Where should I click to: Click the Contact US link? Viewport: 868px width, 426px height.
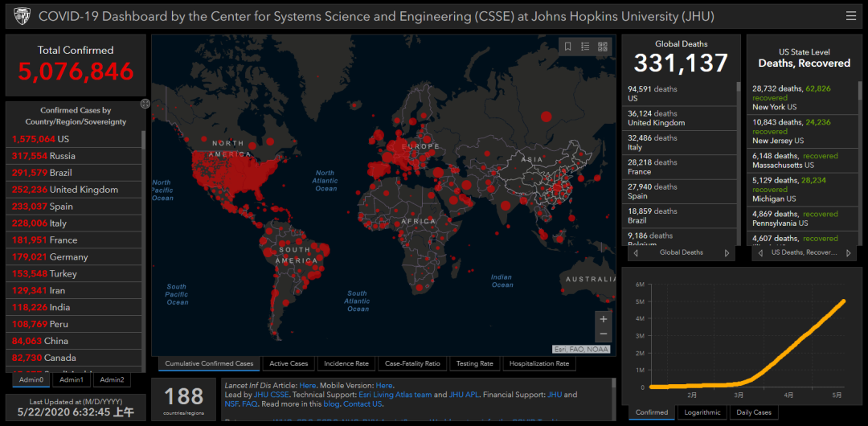pos(362,404)
